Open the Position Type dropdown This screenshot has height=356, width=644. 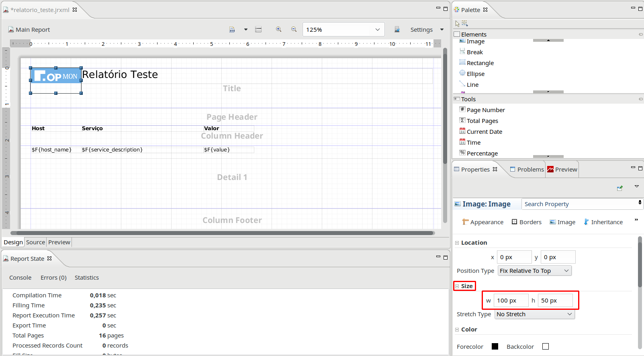(x=534, y=271)
